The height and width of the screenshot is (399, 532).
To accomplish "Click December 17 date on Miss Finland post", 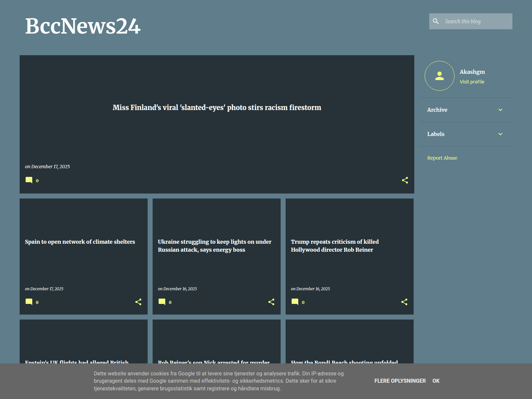I will coord(51,167).
